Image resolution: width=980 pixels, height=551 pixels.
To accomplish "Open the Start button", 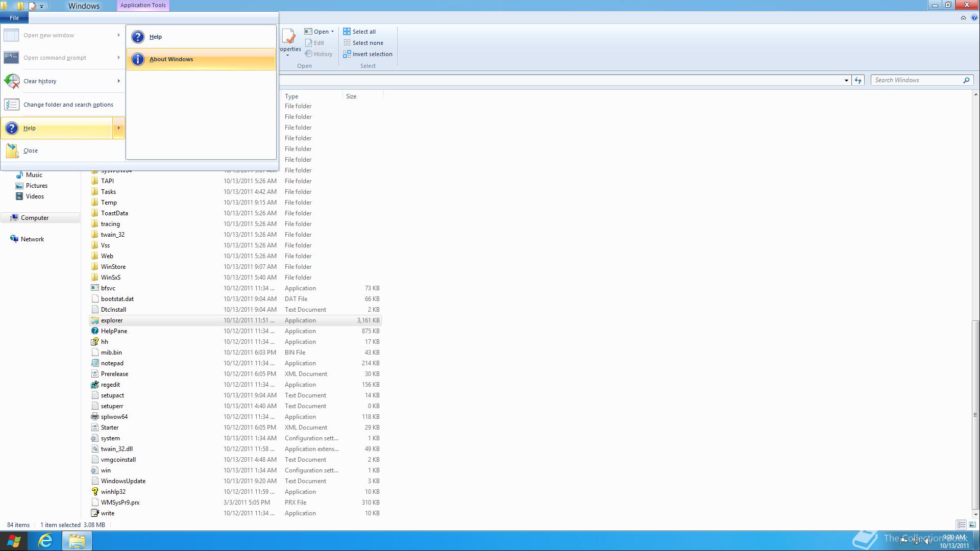I will click(14, 541).
